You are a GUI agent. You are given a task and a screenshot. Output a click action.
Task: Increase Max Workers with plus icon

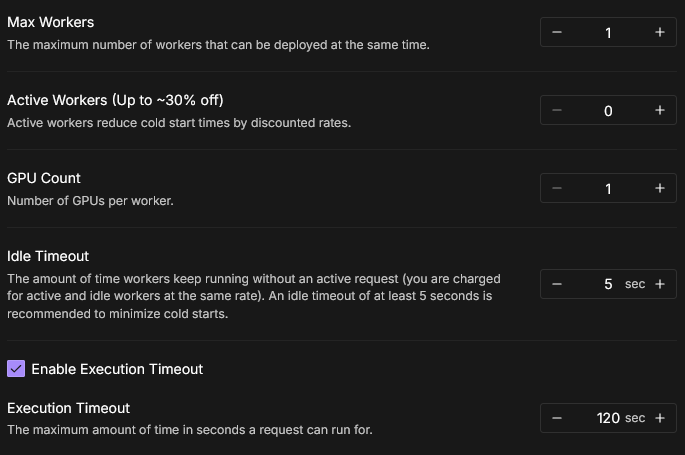659,32
